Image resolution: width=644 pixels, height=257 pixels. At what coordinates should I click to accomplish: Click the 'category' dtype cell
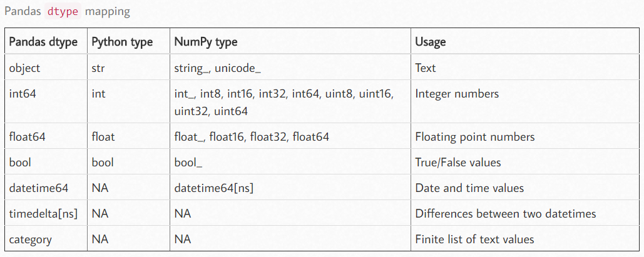pyautogui.click(x=31, y=239)
